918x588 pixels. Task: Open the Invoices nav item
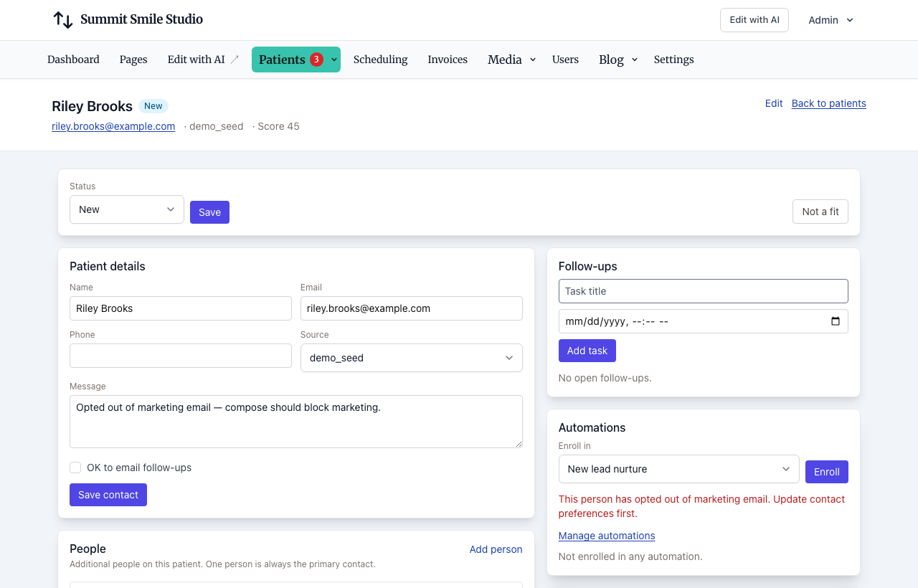448,60
